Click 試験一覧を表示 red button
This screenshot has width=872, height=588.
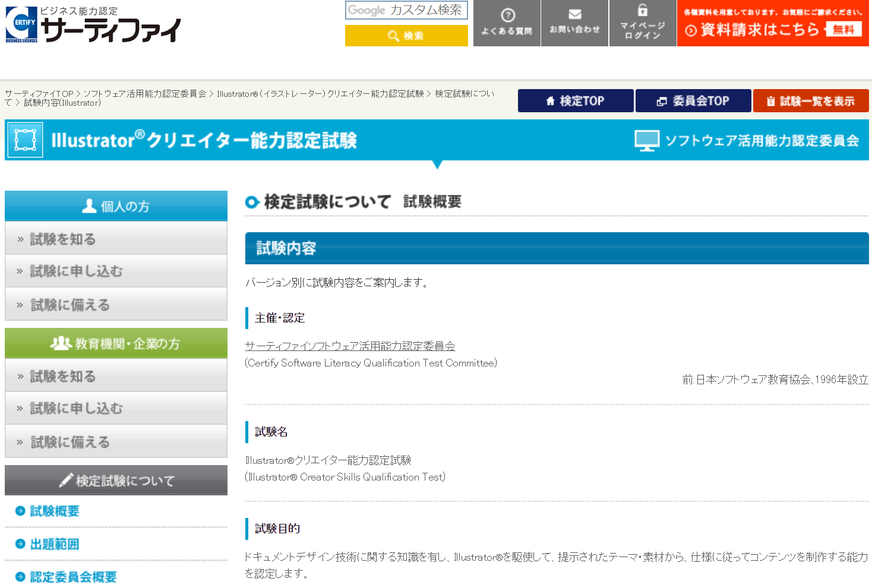tap(811, 101)
